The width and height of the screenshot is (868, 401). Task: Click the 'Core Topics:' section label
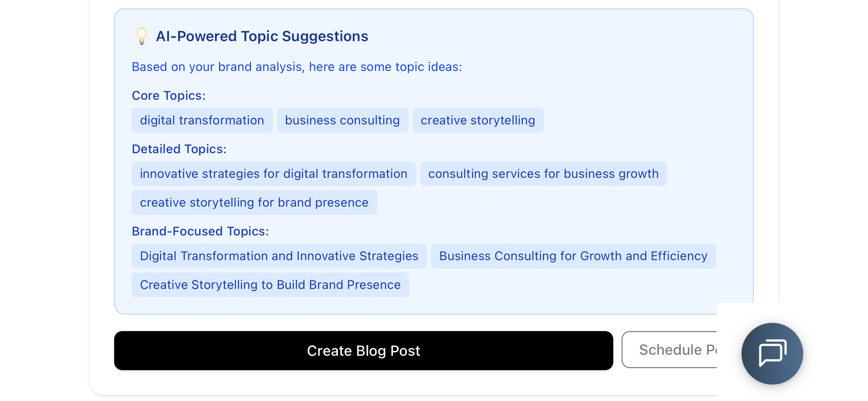tap(169, 96)
